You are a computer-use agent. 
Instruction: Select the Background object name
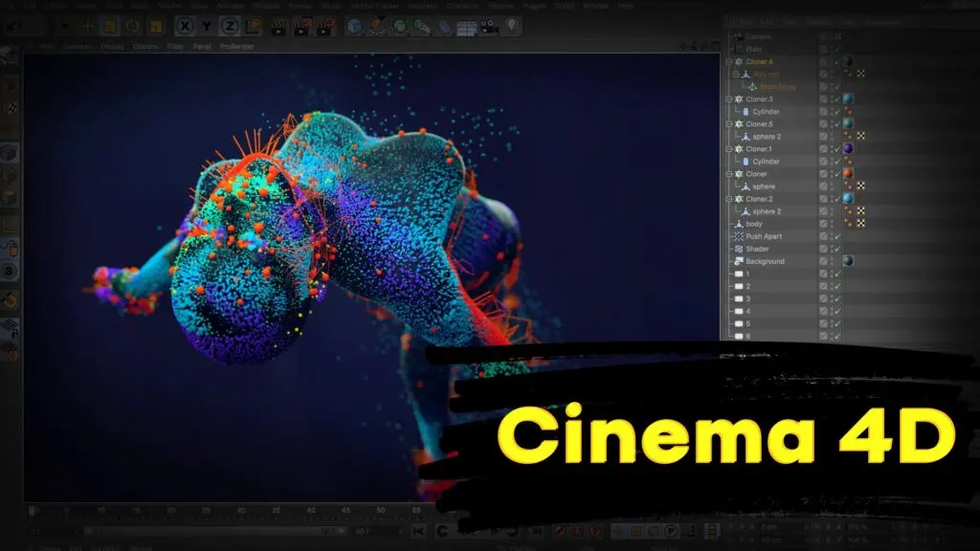click(765, 261)
